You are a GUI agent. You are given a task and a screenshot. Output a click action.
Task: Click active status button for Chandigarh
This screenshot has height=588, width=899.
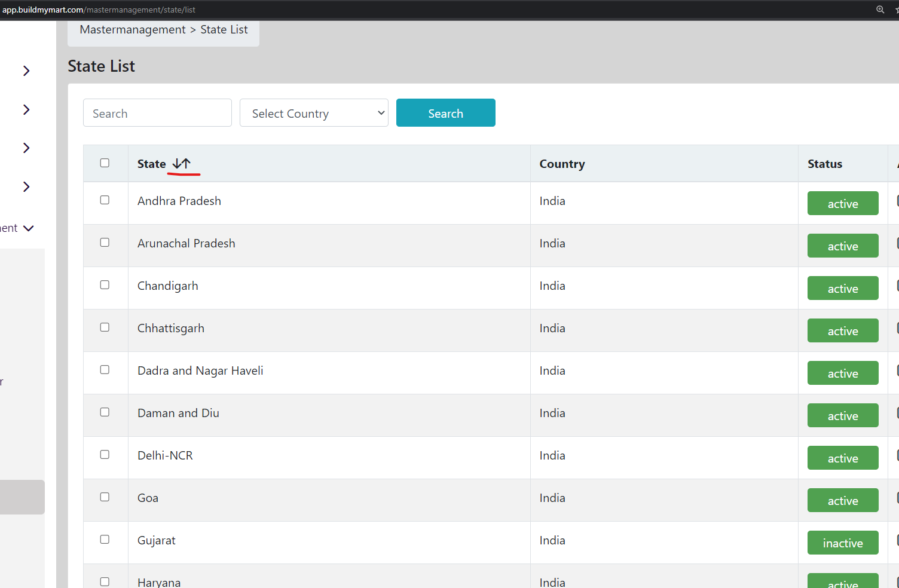[843, 288]
